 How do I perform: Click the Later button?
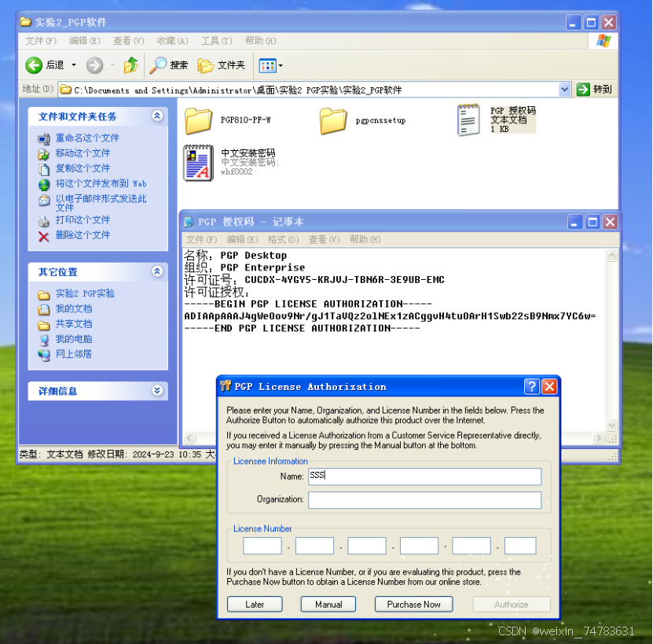click(x=255, y=605)
